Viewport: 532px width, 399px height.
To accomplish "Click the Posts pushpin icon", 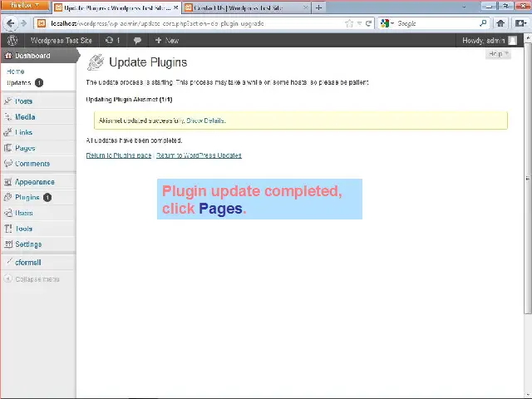I will [x=7, y=101].
